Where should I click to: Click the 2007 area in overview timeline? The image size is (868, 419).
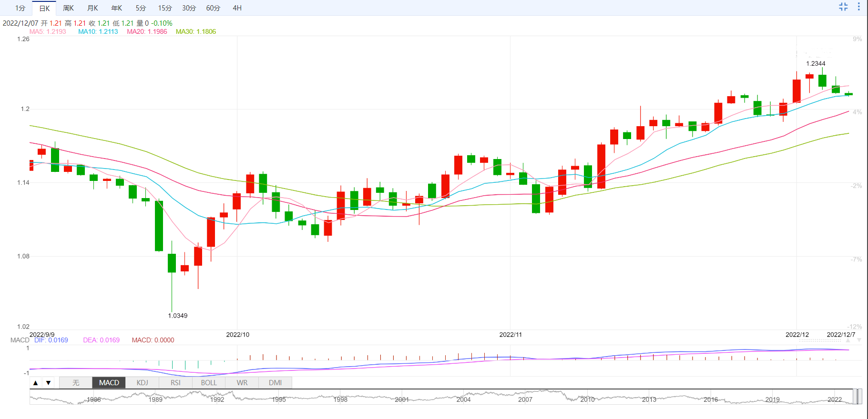pyautogui.click(x=525, y=399)
